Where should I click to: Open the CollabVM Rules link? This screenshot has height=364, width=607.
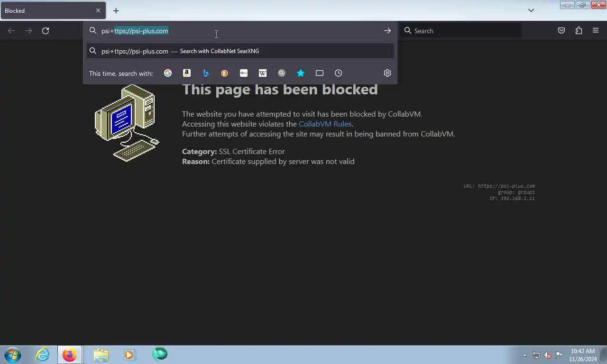click(325, 124)
